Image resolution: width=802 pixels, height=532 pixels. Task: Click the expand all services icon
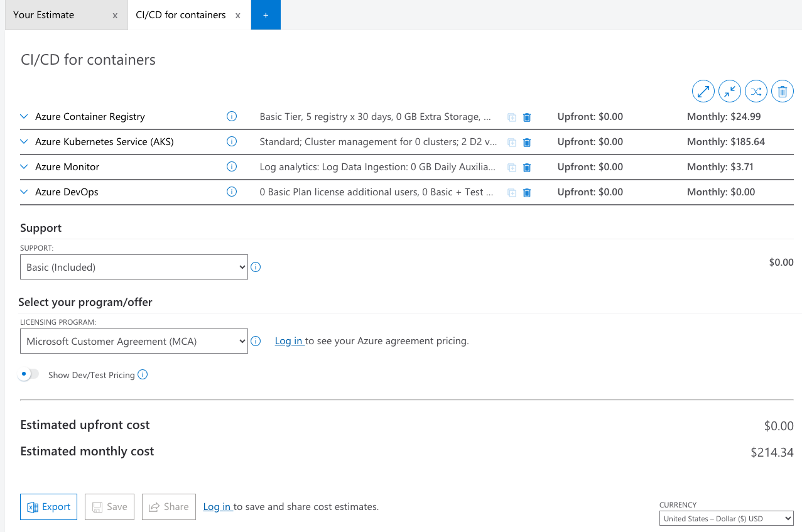[x=703, y=91]
